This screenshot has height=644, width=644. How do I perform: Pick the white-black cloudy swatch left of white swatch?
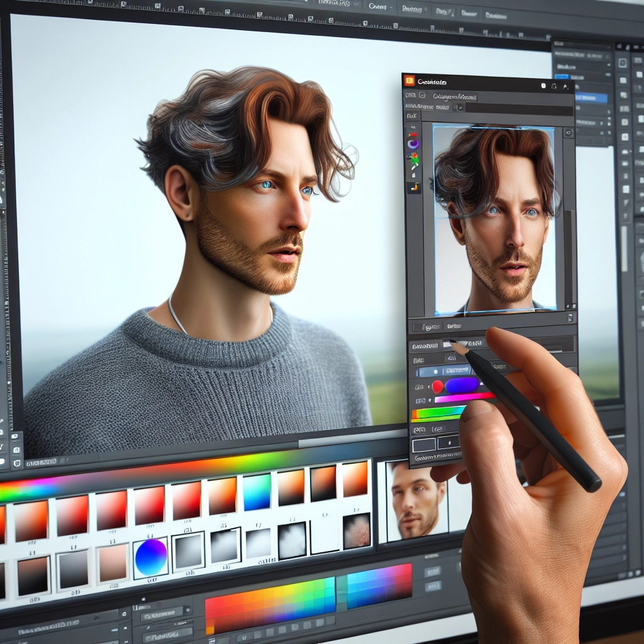[x=292, y=540]
